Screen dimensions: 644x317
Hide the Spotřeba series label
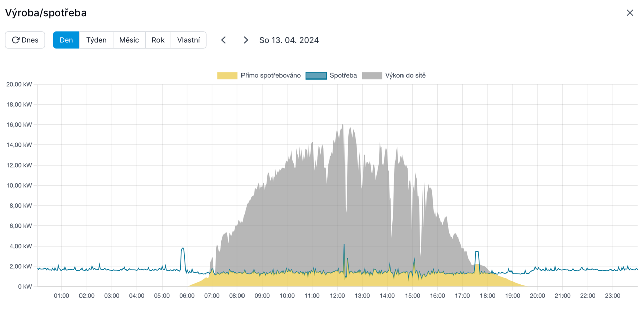coord(343,76)
